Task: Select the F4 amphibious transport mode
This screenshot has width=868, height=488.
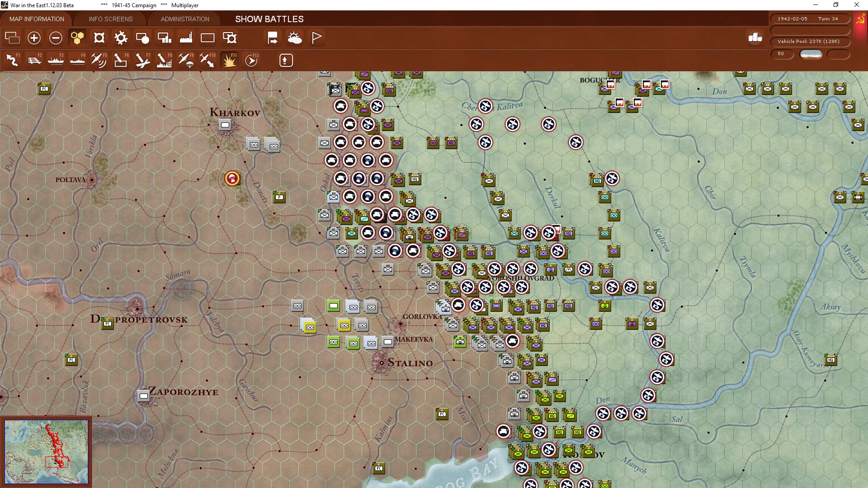Action: (77, 60)
